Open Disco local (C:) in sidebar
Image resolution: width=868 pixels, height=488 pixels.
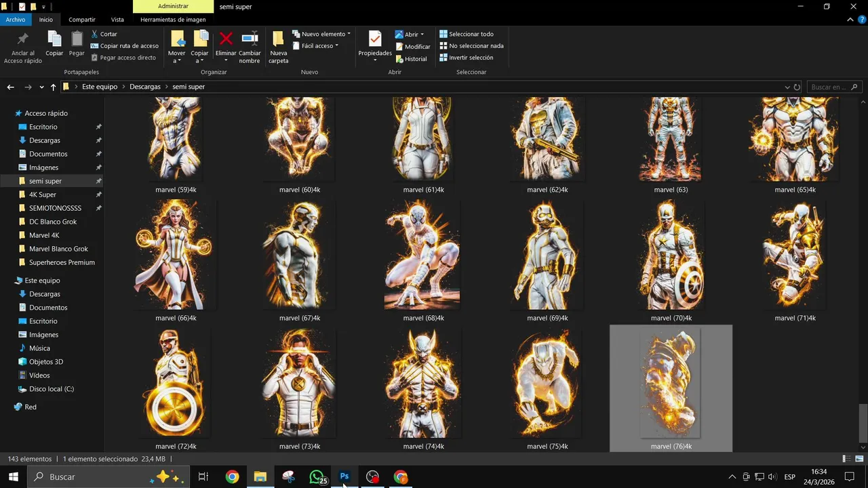tap(52, 389)
